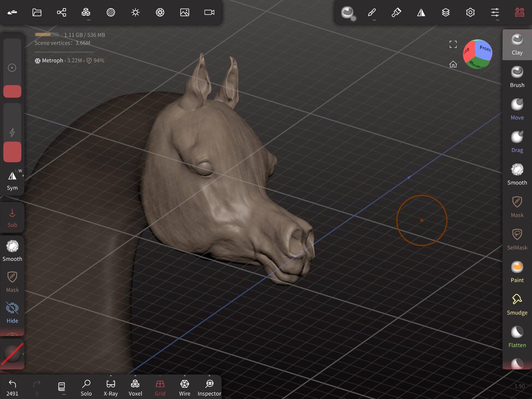Toggle Grid display off
Image resolution: width=532 pixels, height=399 pixels.
click(x=160, y=387)
